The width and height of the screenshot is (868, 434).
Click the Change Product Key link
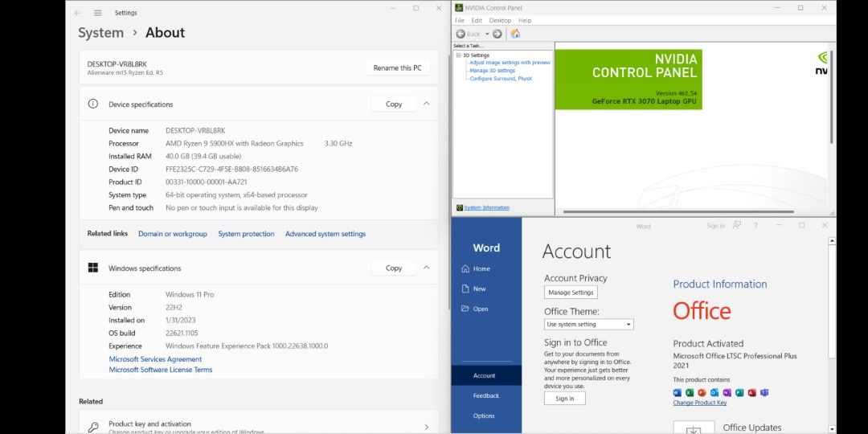click(x=699, y=403)
